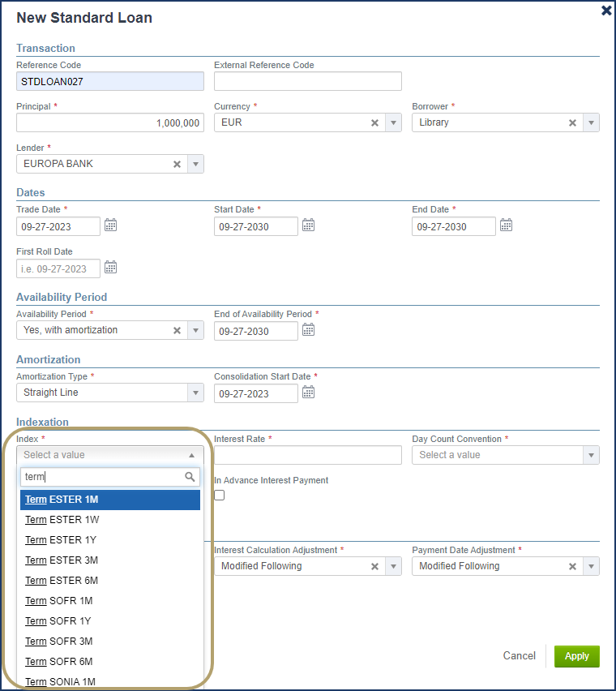The width and height of the screenshot is (616, 691).
Task: Open the Start Date calendar picker
Action: point(308,225)
